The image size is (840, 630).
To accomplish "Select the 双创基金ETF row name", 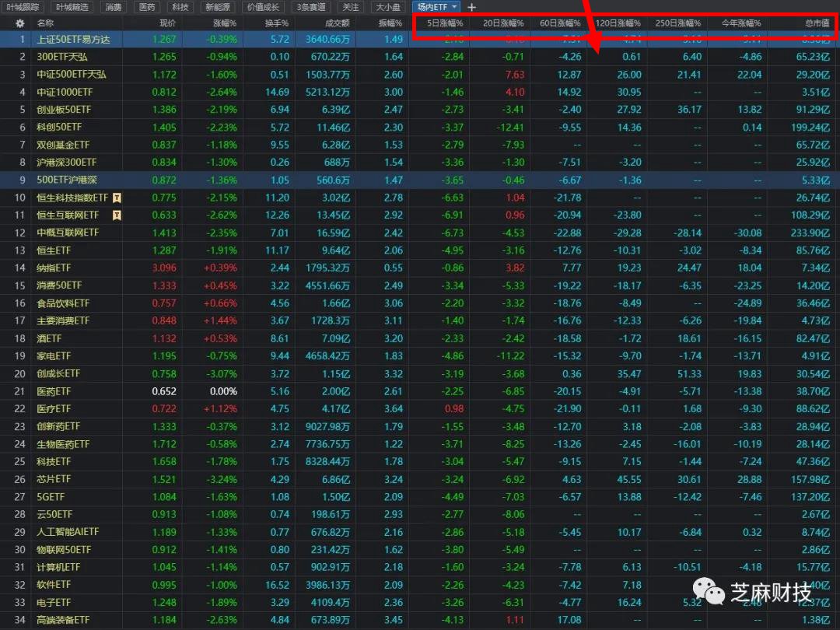I will 63,145.
